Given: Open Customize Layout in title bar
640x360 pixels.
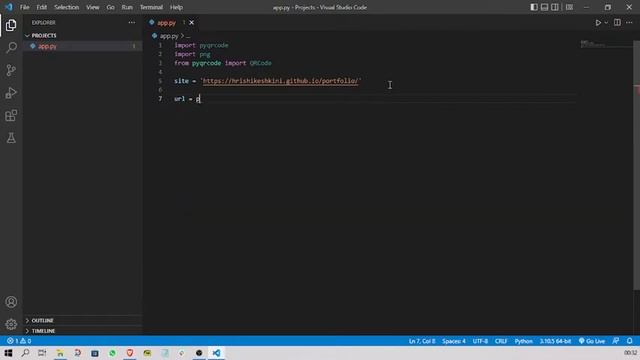Looking at the screenshot, I should [x=569, y=7].
